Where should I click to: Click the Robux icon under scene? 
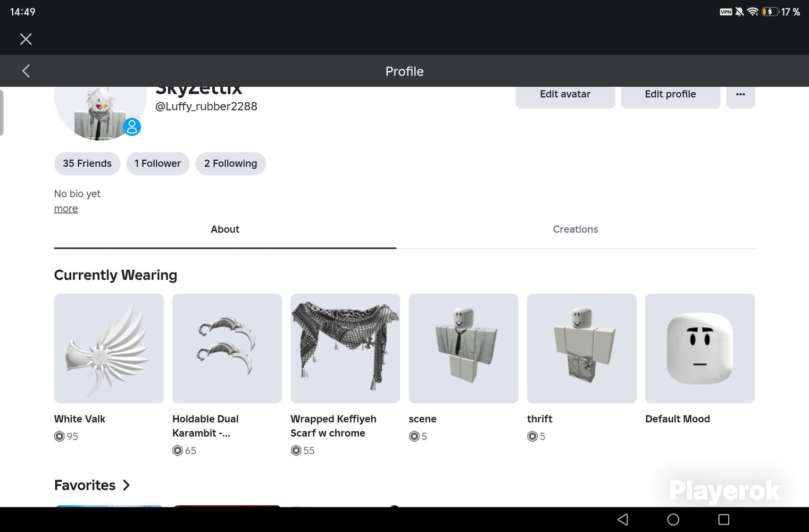(414, 436)
